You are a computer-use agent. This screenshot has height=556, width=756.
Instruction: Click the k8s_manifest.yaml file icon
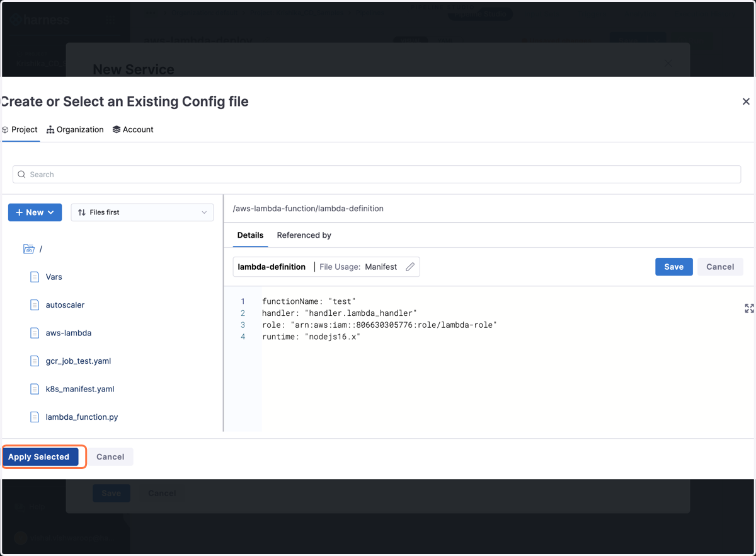tap(35, 389)
